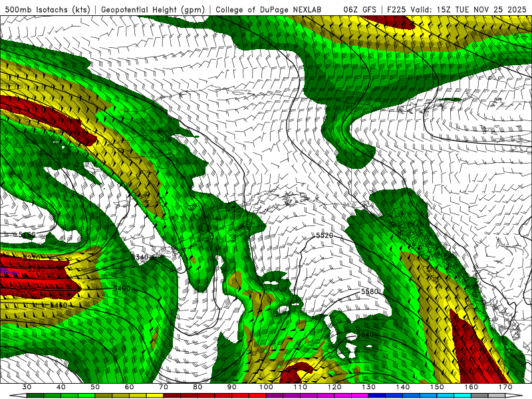
Task: Click 'College of DuPage NEXLAB' header text
Action: (x=269, y=9)
